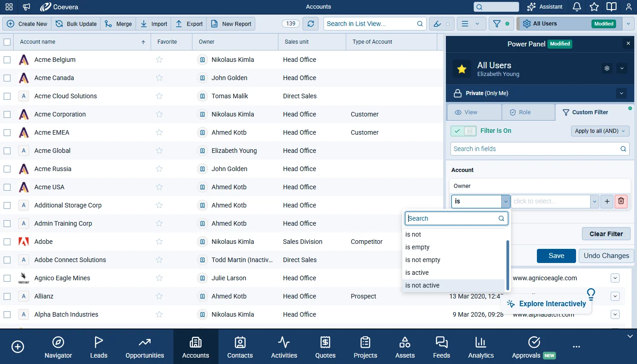Open the Apply to all (AND) dropdown
The image size is (637, 364).
(600, 131)
